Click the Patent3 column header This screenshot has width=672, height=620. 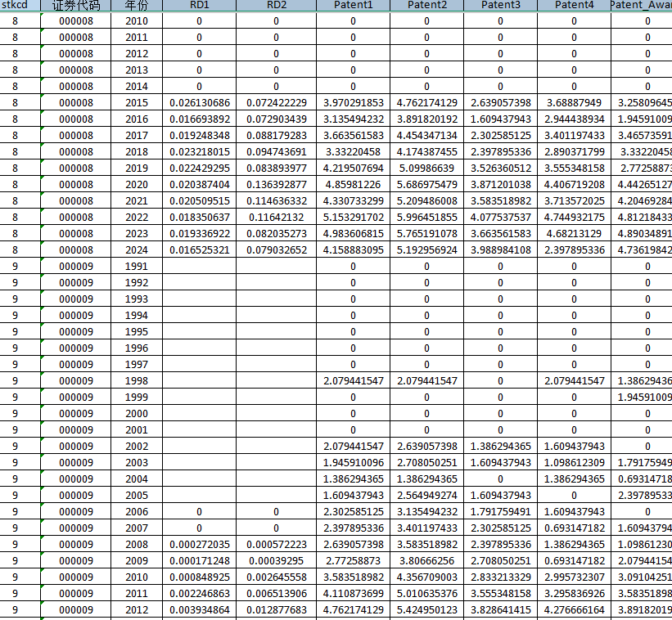501,5
